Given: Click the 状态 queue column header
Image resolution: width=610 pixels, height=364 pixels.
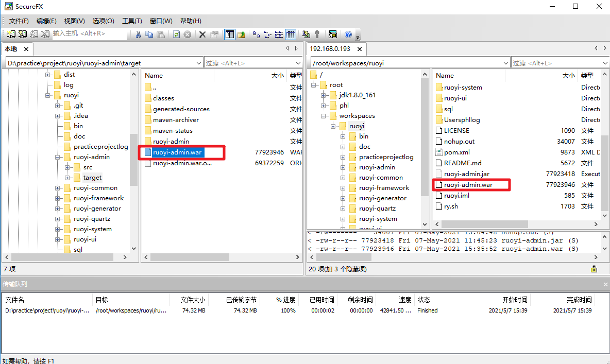Looking at the screenshot, I should click(440, 300).
